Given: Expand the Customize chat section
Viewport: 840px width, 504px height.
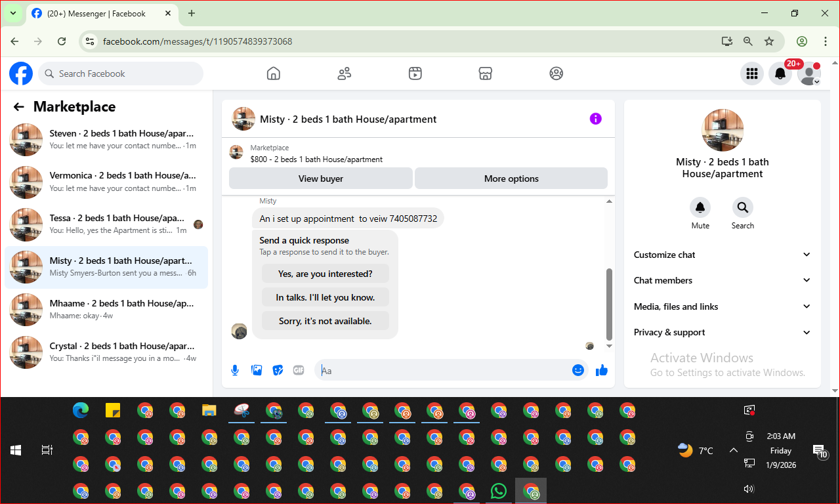Looking at the screenshot, I should pos(722,255).
